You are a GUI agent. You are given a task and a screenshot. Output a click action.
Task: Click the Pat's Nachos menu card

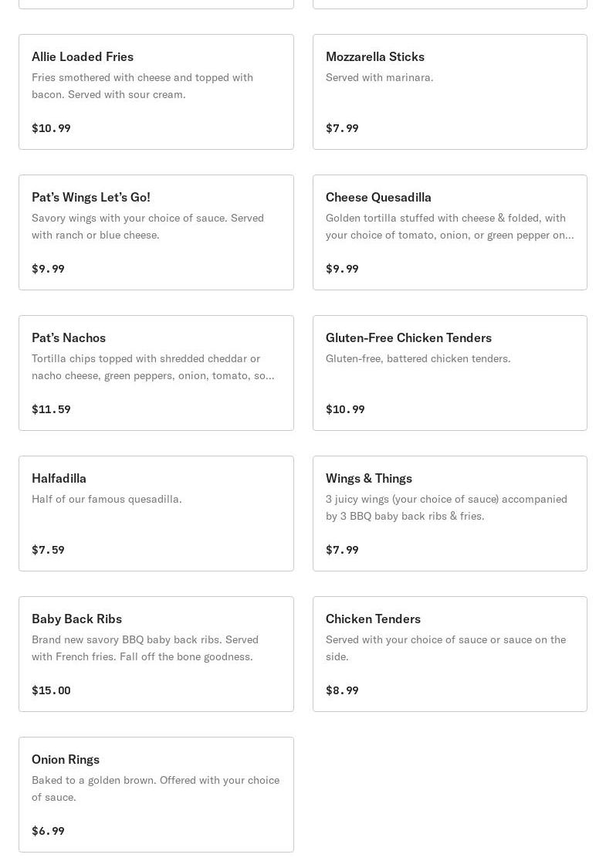(156, 373)
